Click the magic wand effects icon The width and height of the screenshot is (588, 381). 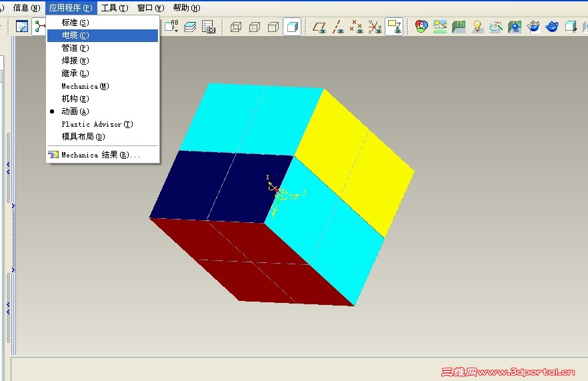pyautogui.click(x=496, y=27)
